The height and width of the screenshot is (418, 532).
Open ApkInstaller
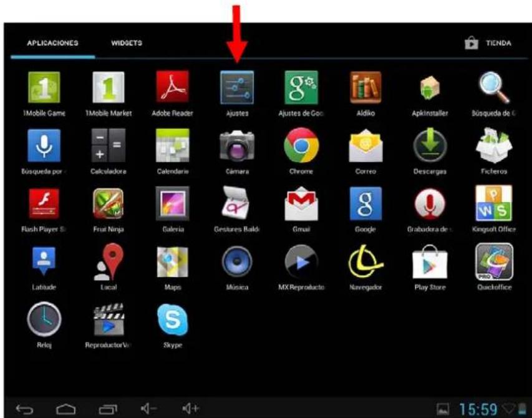(x=430, y=87)
